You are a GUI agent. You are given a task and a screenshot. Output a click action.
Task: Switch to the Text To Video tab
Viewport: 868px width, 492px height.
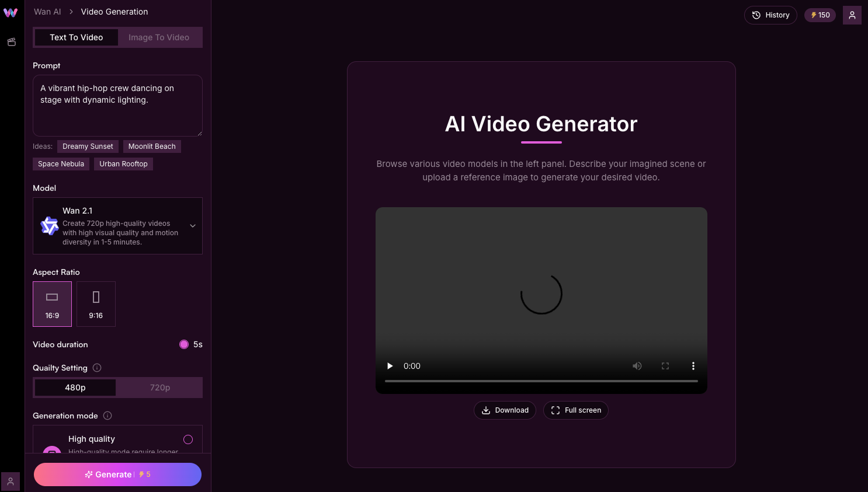click(x=77, y=37)
